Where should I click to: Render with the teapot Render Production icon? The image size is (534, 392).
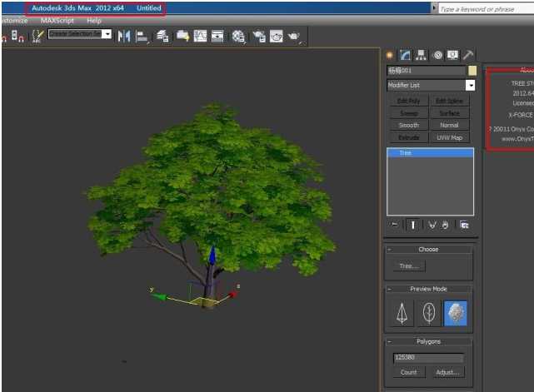[294, 36]
